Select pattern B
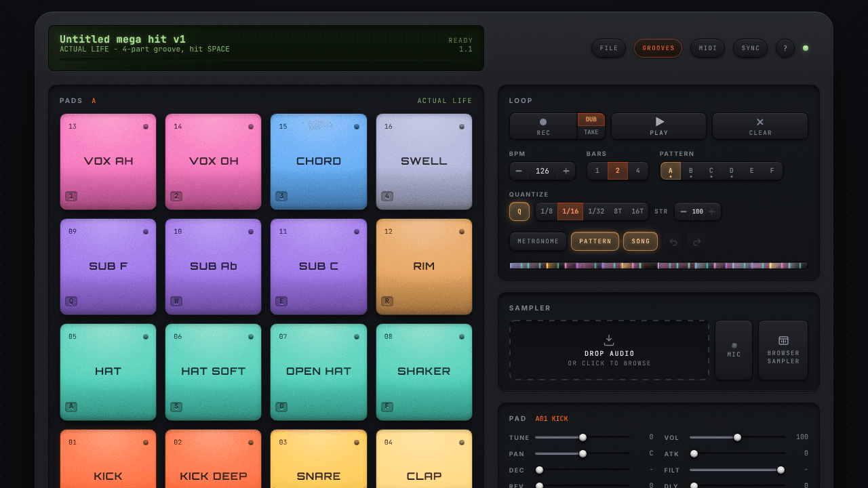 691,171
